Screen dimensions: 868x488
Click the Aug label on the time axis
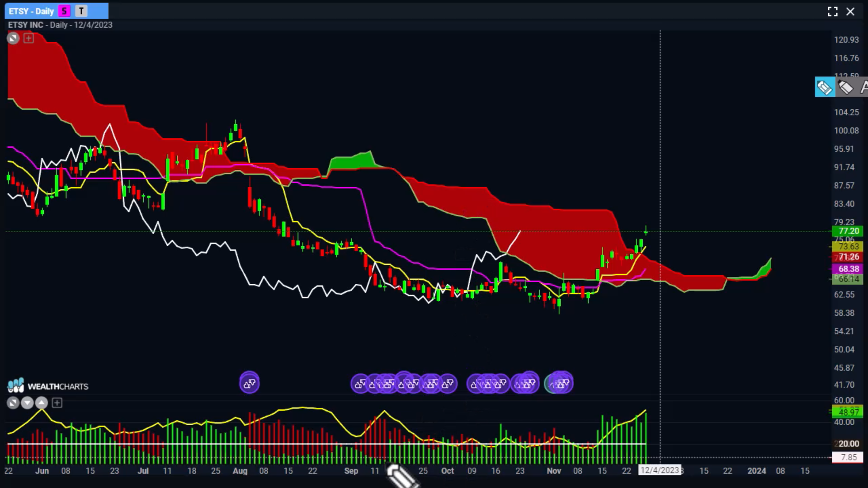240,471
